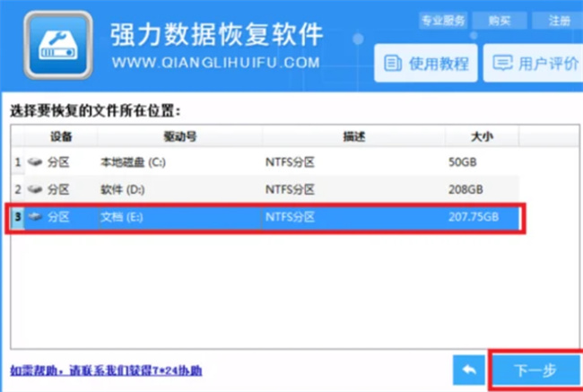This screenshot has width=583, height=392.
Task: Click the 下一步 next button
Action: (535, 369)
